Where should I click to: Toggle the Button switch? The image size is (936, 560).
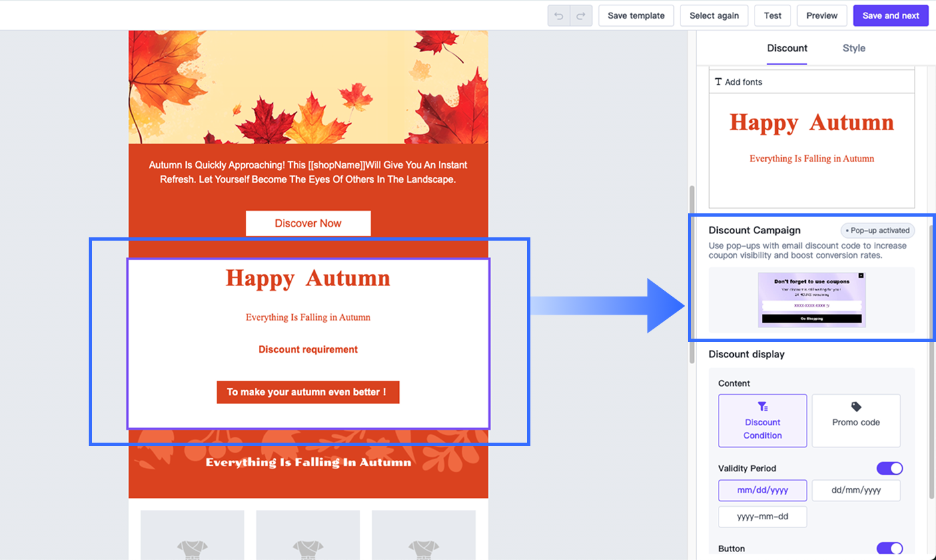pos(890,549)
